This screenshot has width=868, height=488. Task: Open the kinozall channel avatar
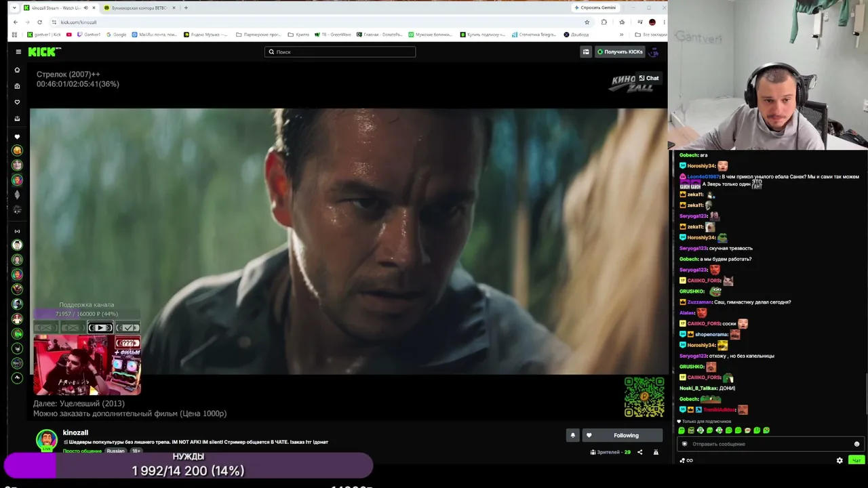pos(46,439)
